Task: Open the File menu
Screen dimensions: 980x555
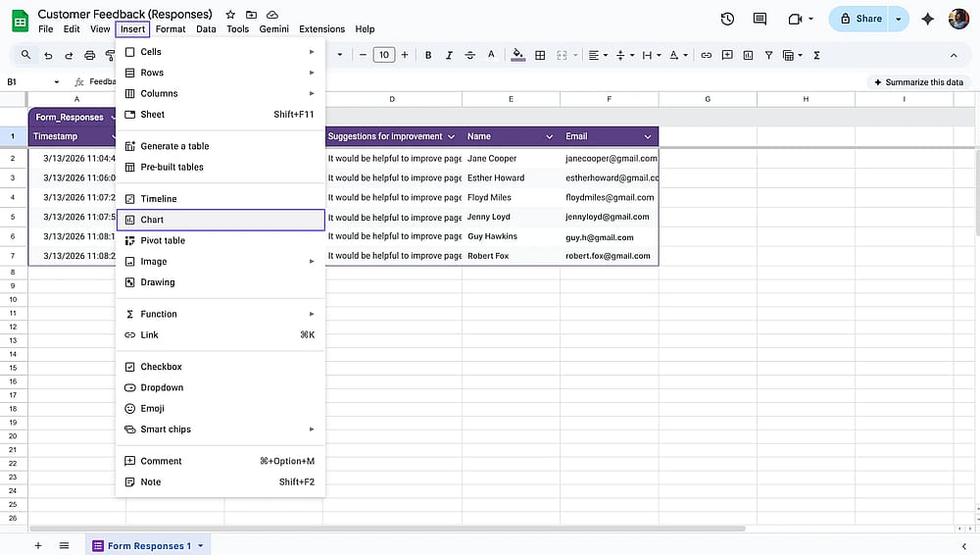Action: 46,28
